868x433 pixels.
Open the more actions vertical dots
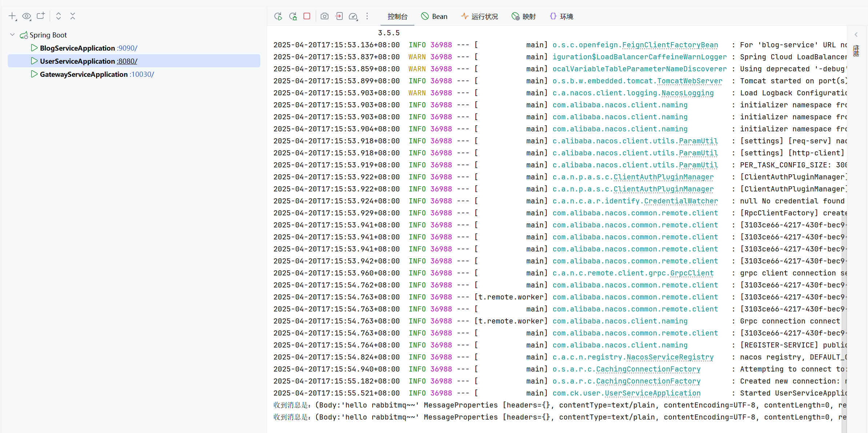pyautogui.click(x=367, y=16)
